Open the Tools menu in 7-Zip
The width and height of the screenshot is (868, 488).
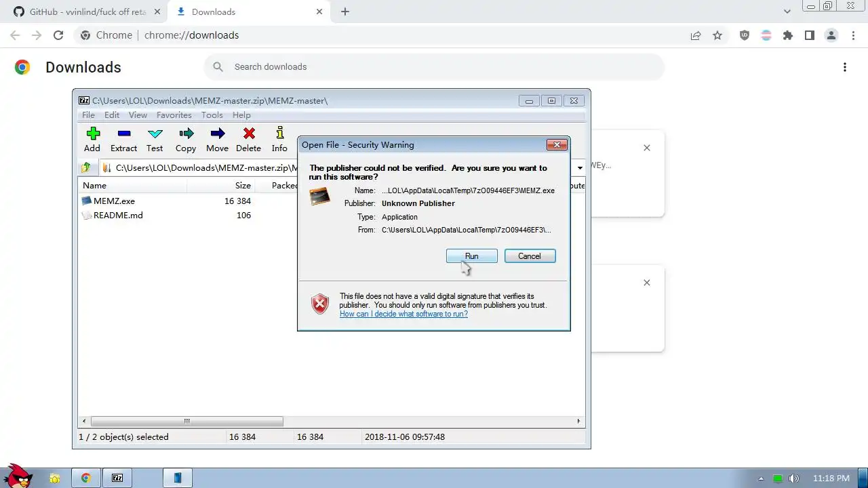[212, 115]
